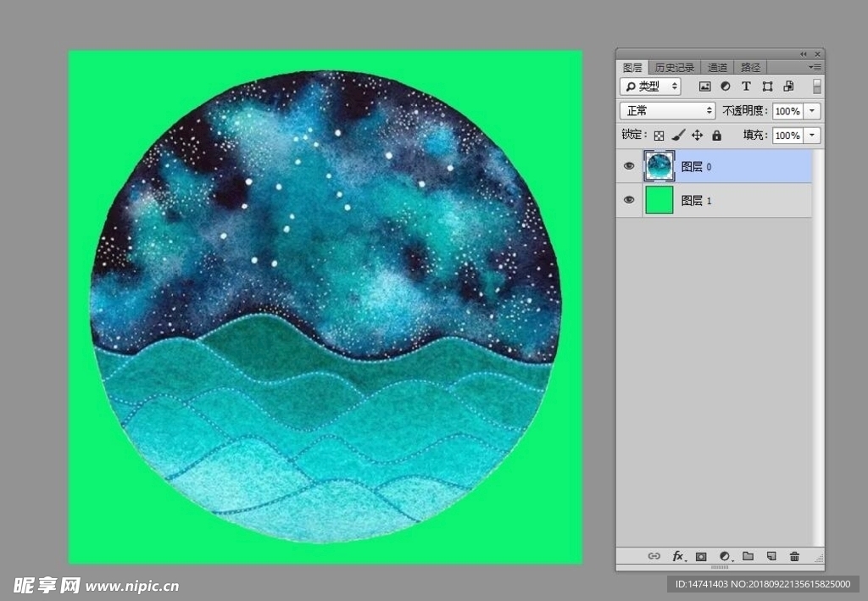This screenshot has width=868, height=601.
Task: Switch to the 路径 tab
Action: pyautogui.click(x=751, y=68)
